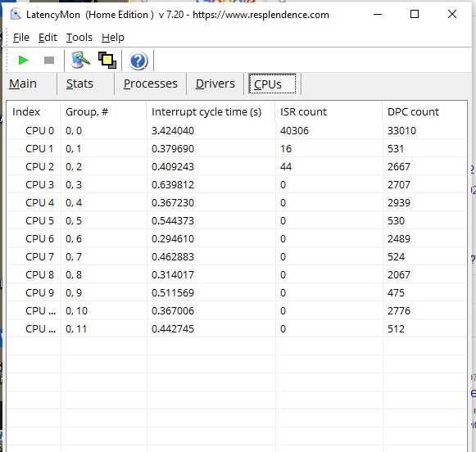Screen dimensions: 476x452
Task: Click the group cell 0, 11
Action: (x=76, y=329)
